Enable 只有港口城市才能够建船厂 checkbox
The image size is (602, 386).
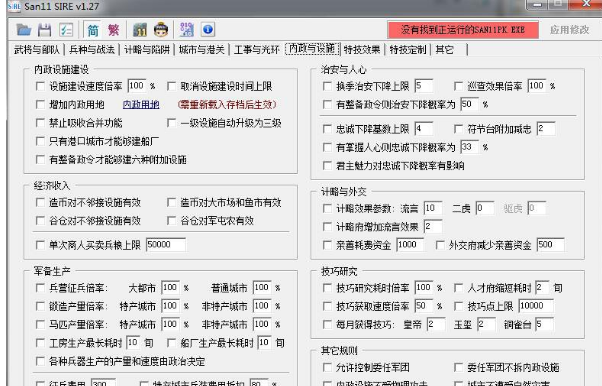40,141
